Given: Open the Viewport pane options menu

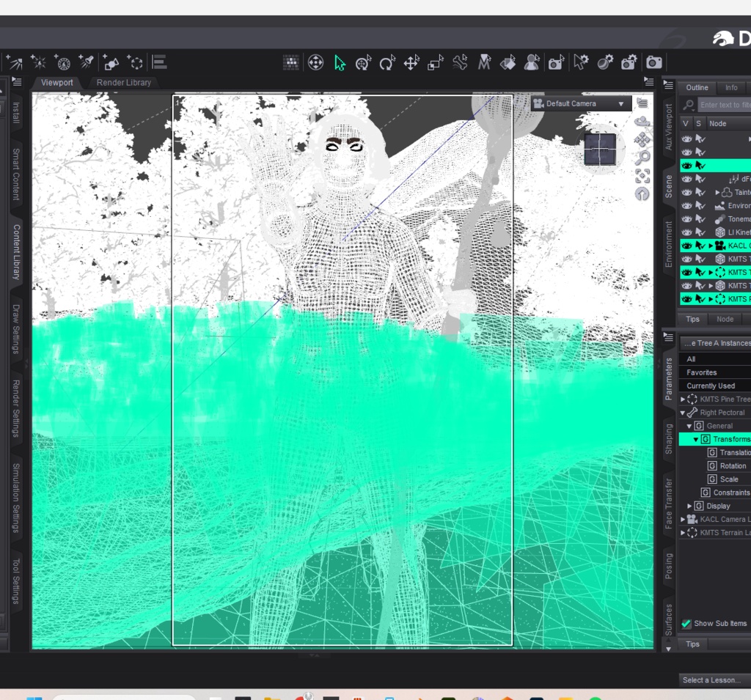Looking at the screenshot, I should pos(649,81).
